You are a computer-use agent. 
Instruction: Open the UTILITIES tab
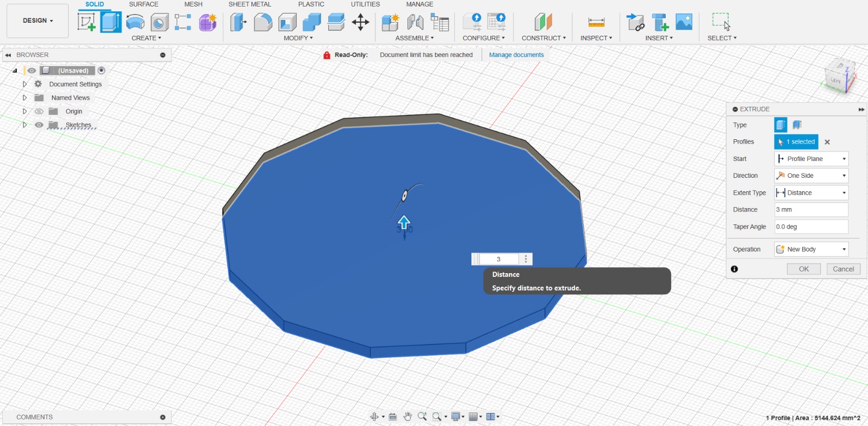click(x=365, y=4)
